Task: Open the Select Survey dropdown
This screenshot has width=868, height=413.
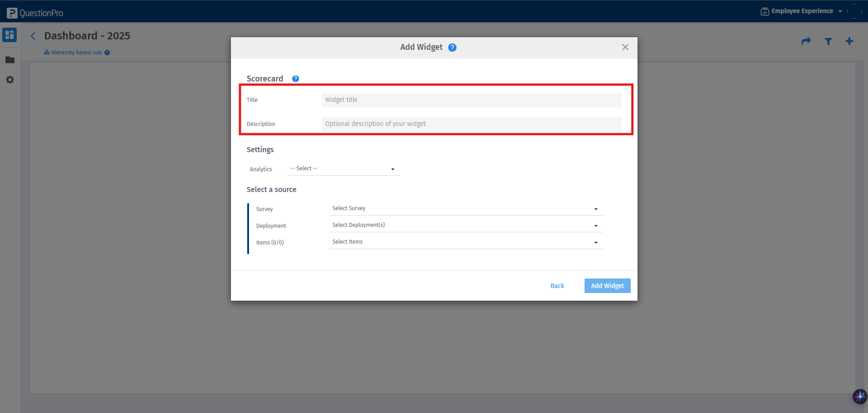Action: tap(465, 208)
